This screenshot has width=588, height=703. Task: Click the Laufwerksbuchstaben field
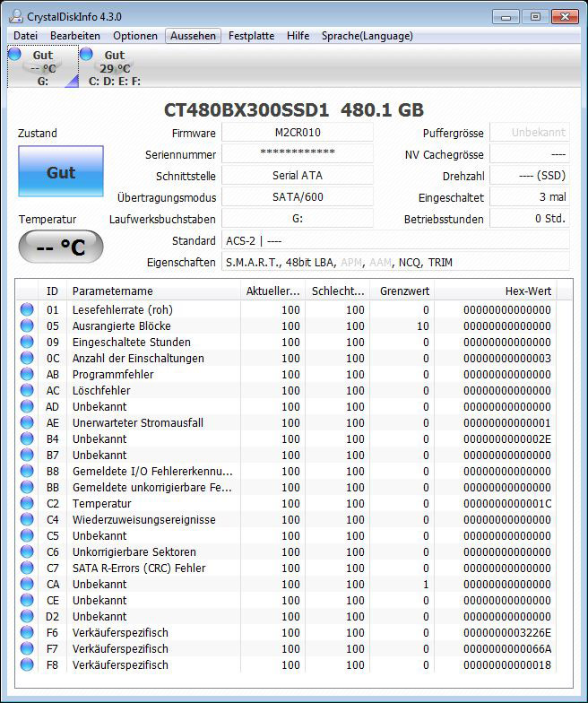pos(298,219)
